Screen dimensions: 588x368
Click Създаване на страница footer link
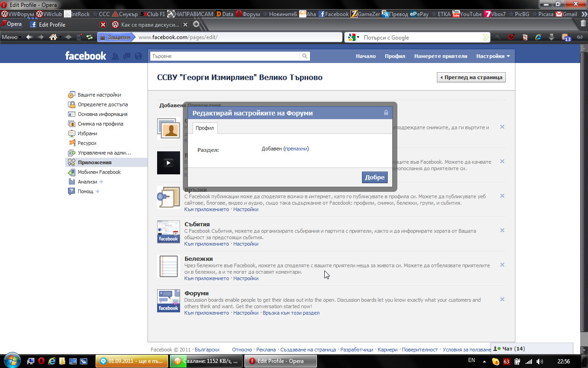pyautogui.click(x=308, y=350)
